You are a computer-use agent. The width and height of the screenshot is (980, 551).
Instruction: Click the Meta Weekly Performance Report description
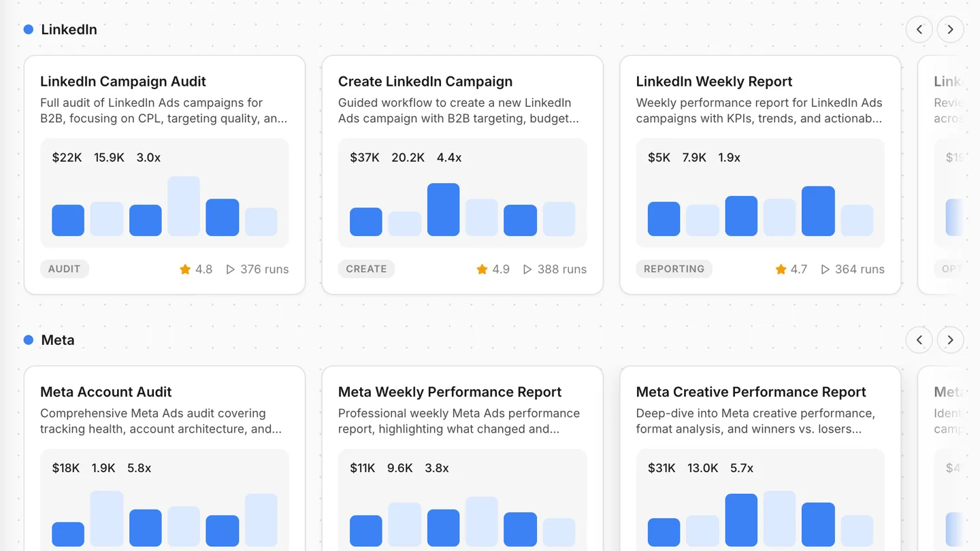(x=459, y=421)
